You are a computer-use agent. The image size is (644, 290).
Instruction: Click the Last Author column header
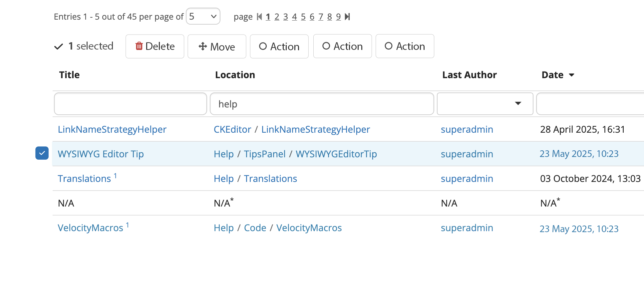tap(469, 75)
